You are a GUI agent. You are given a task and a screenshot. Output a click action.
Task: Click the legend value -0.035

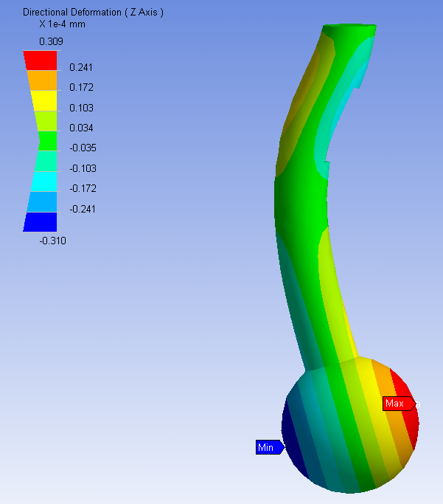(x=83, y=148)
